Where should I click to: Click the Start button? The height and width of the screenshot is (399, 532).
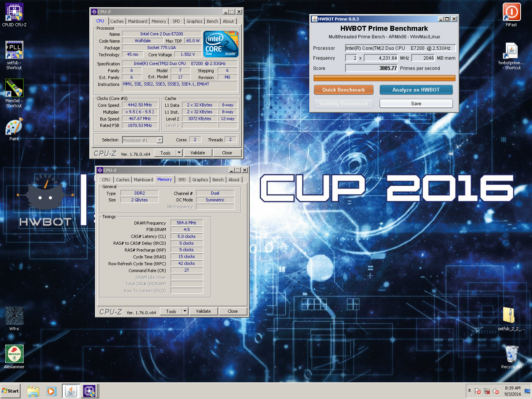click(10, 391)
